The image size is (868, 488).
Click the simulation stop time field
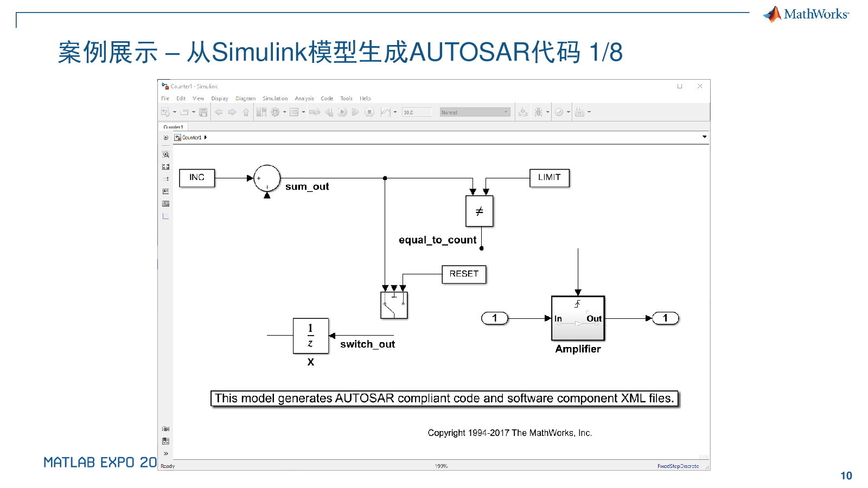coord(417,112)
